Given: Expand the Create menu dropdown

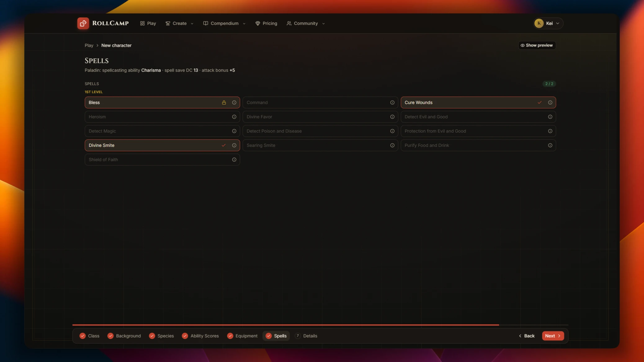Looking at the screenshot, I should pos(179,23).
